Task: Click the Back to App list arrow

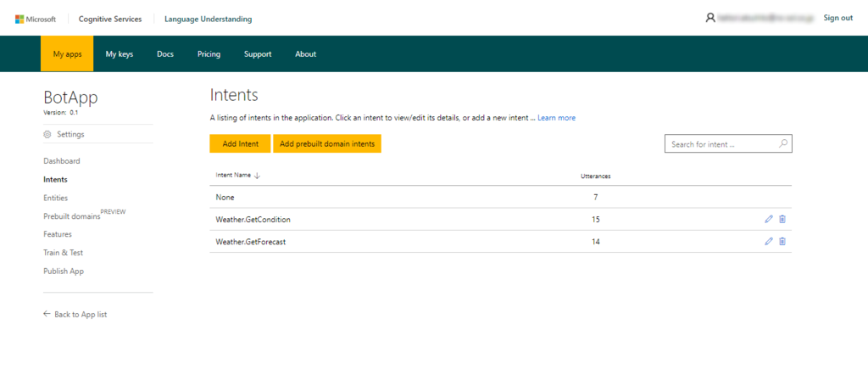Action: (x=47, y=314)
